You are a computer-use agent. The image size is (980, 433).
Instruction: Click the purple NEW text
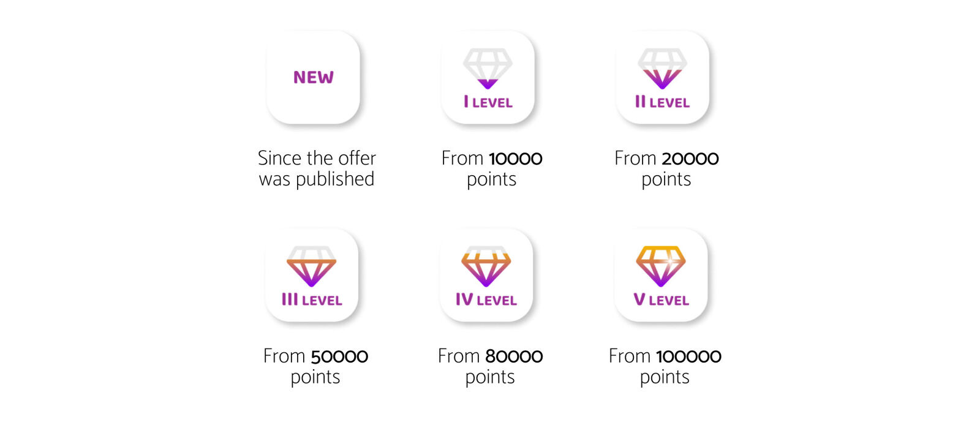pyautogui.click(x=313, y=77)
